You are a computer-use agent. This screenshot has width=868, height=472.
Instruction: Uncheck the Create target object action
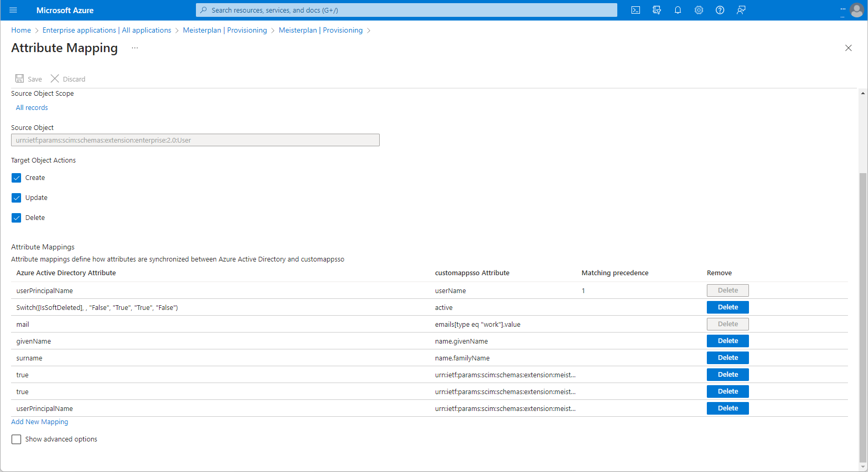16,178
